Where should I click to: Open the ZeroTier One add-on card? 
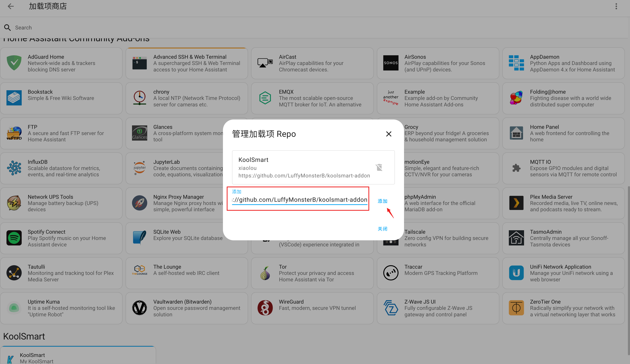point(563,308)
